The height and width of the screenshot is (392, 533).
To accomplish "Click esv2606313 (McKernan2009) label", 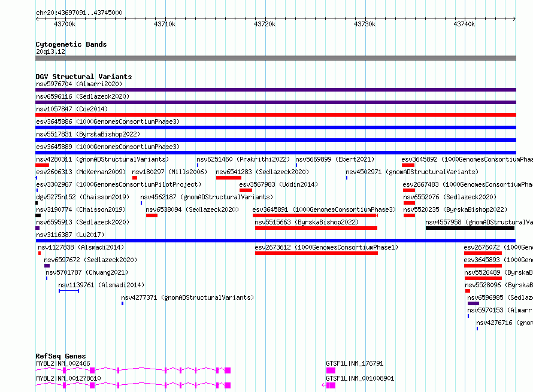I will (x=81, y=172).
